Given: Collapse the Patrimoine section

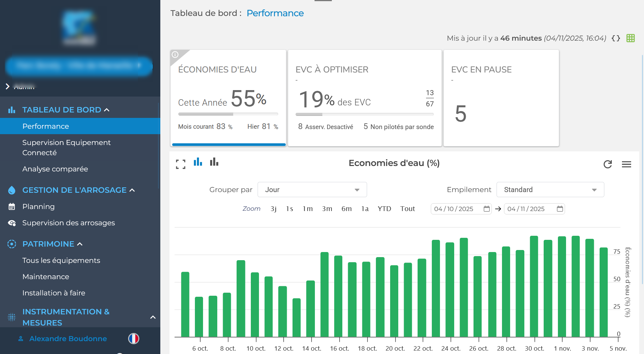Looking at the screenshot, I should click(80, 244).
